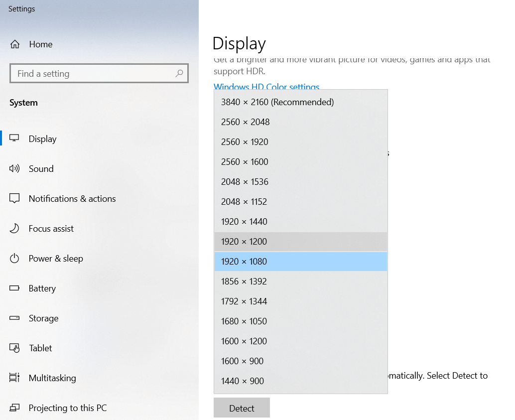Screen dimensions: 515x420
Task: Open the Multitasking icon
Action: [x=14, y=378]
